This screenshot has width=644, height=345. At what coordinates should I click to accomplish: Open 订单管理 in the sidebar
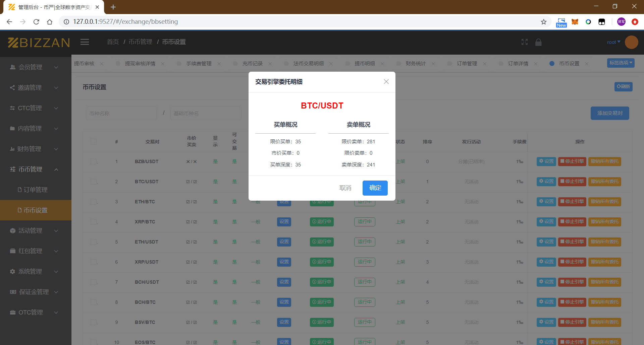[36, 190]
